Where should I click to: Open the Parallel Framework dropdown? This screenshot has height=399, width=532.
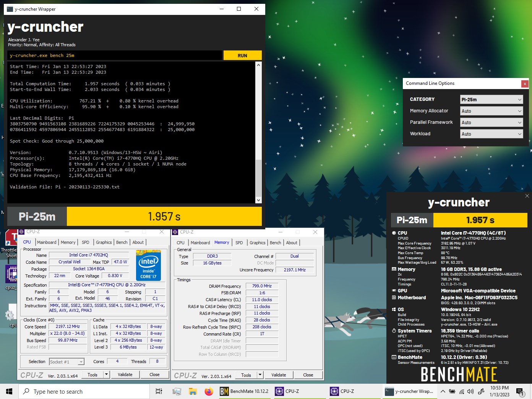[x=491, y=122]
